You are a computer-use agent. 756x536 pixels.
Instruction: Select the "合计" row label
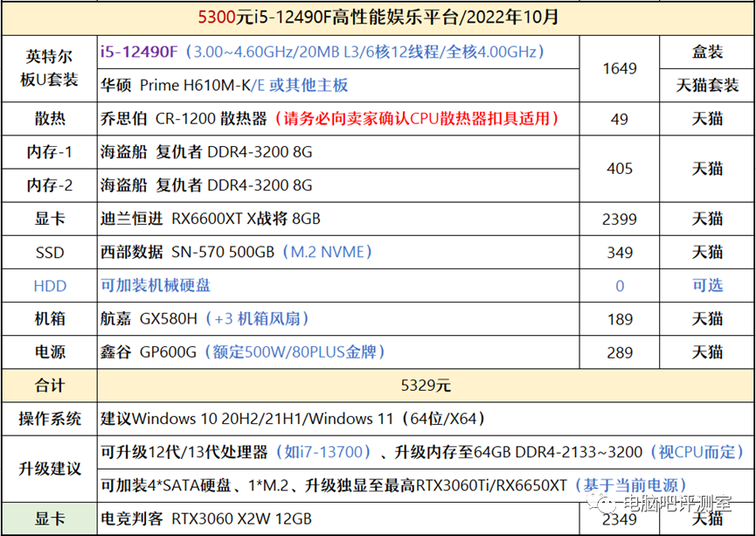pyautogui.click(x=49, y=386)
